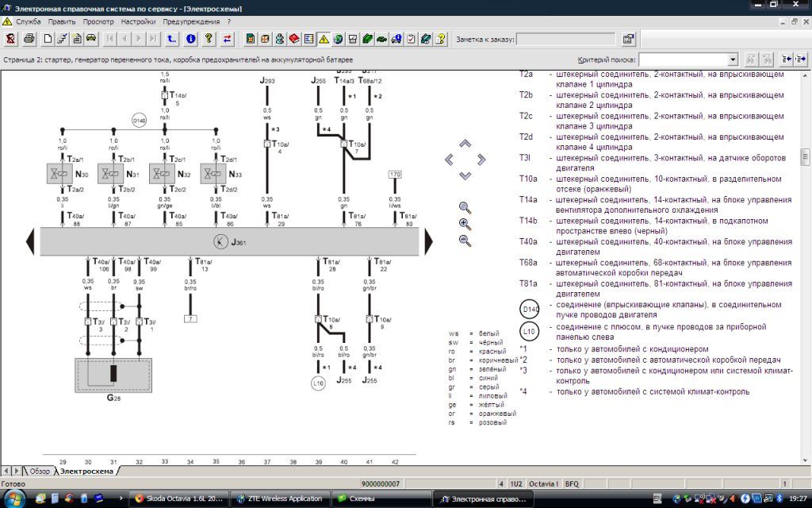Click the N30 injector symbol
The height and width of the screenshot is (508, 812).
(x=59, y=174)
